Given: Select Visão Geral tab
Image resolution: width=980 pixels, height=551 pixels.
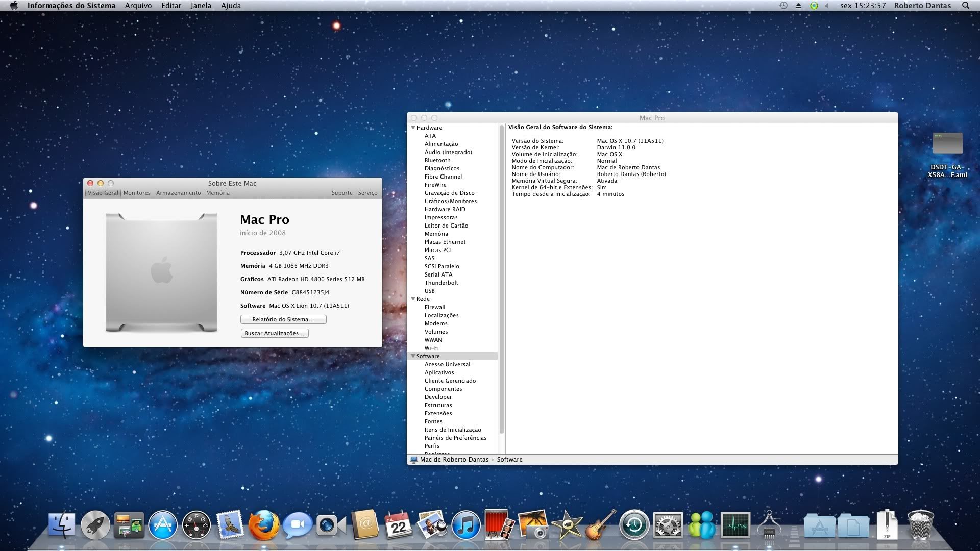Looking at the screenshot, I should click(103, 193).
